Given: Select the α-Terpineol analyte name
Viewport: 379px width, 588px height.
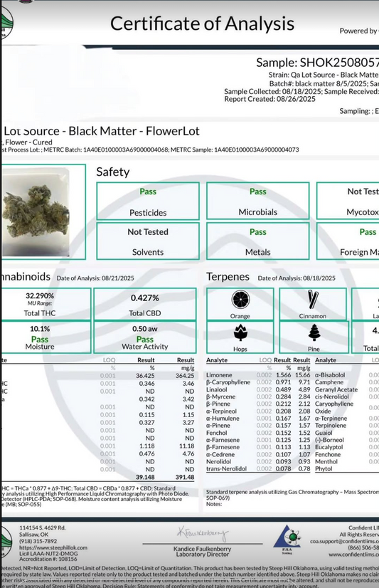Looking at the screenshot, I should (x=221, y=411).
